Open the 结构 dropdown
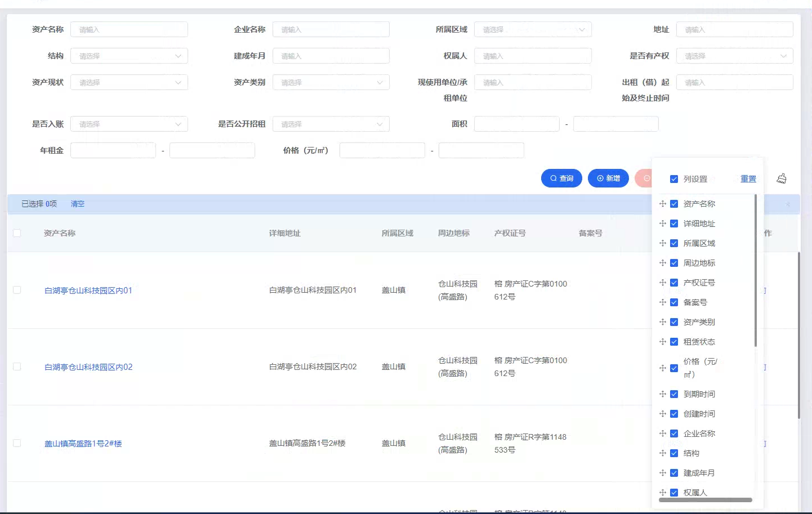 pos(129,56)
